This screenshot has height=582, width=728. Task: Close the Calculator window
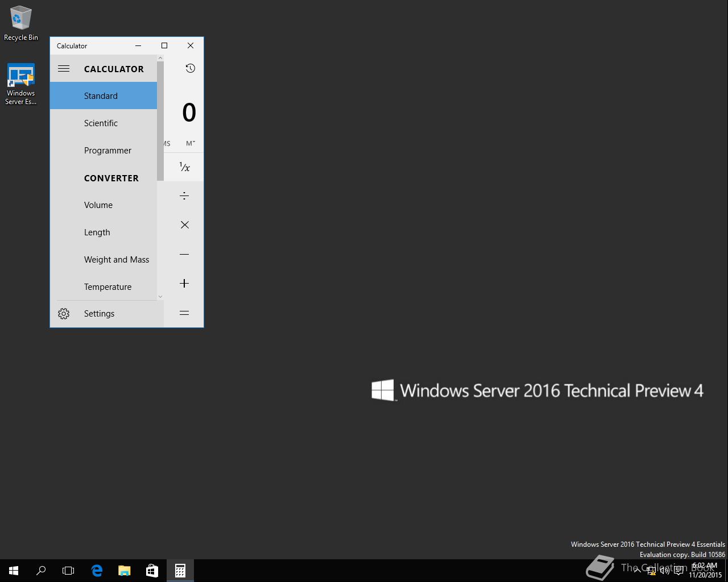pyautogui.click(x=191, y=45)
